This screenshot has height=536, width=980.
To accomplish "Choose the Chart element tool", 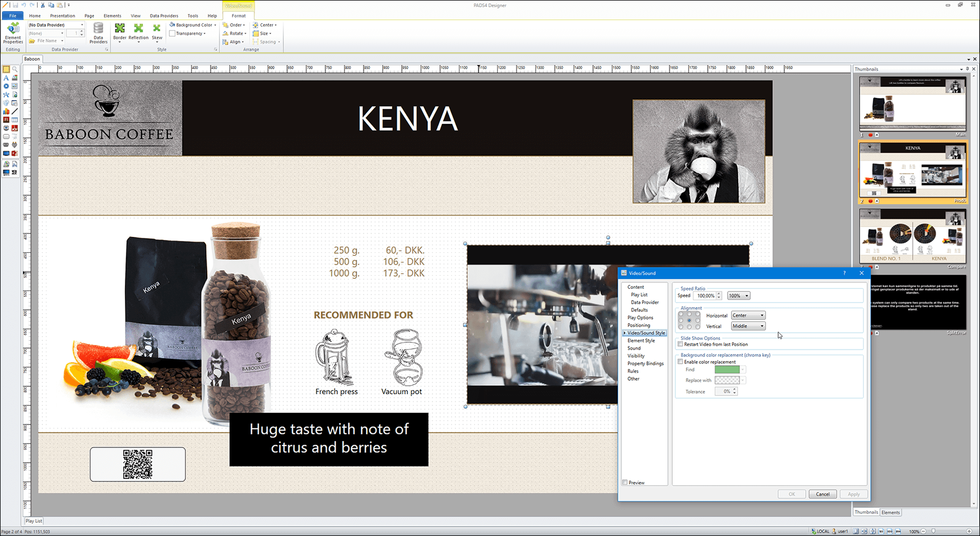I will point(6,111).
